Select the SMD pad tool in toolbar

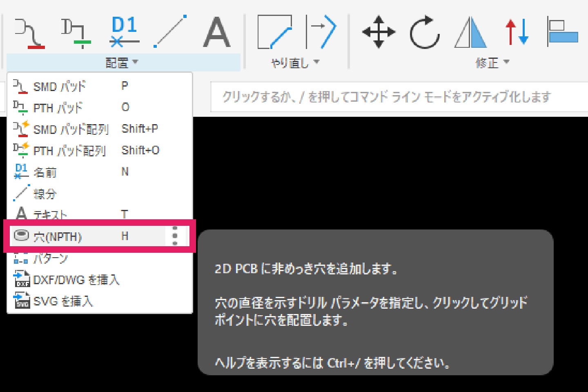click(x=29, y=33)
